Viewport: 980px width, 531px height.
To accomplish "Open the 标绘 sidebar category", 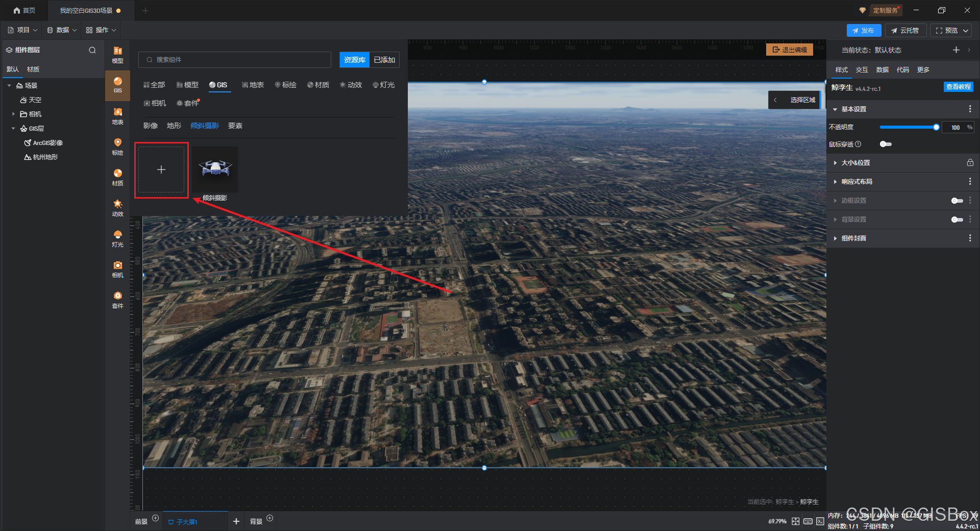I will (117, 147).
